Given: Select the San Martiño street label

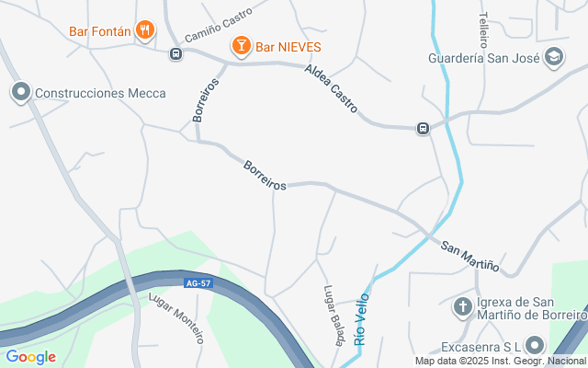Looking at the screenshot, I should point(469,256).
